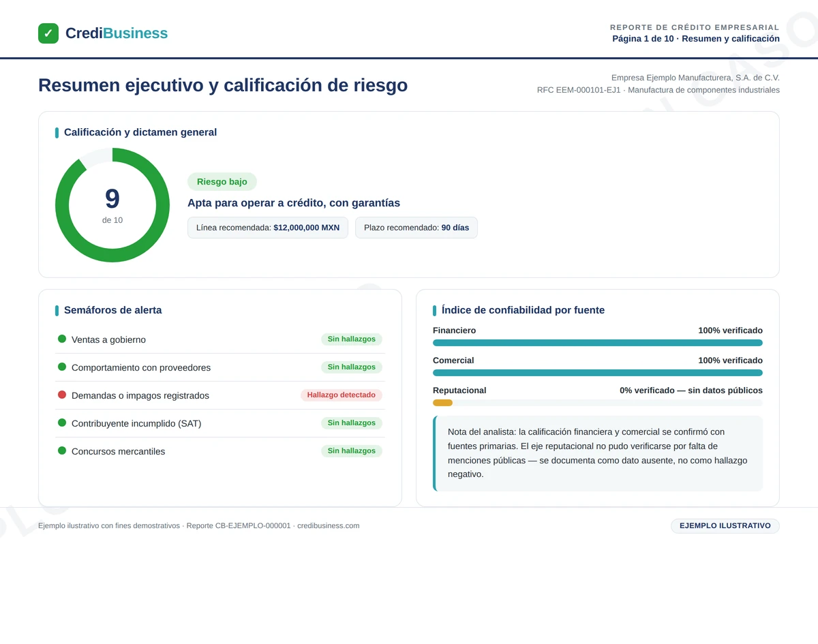
Task: Click '100% verificado' next to Financiero
Action: pos(730,331)
